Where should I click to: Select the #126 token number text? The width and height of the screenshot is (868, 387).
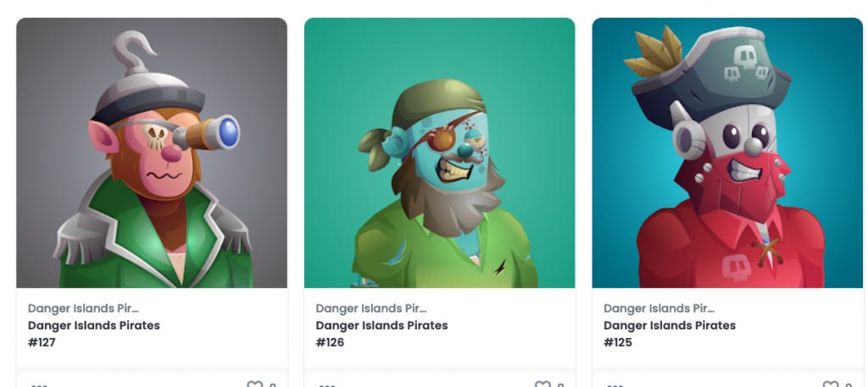(330, 342)
